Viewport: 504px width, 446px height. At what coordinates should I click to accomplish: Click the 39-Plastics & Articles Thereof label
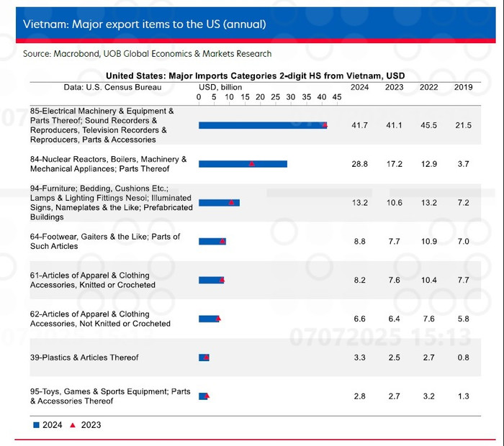(x=84, y=358)
